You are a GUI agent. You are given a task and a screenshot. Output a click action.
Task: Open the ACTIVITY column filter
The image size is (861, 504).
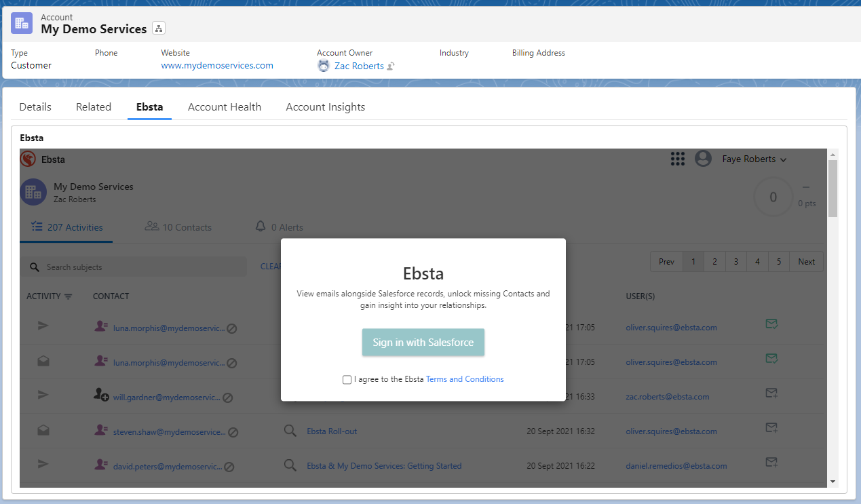click(x=68, y=296)
